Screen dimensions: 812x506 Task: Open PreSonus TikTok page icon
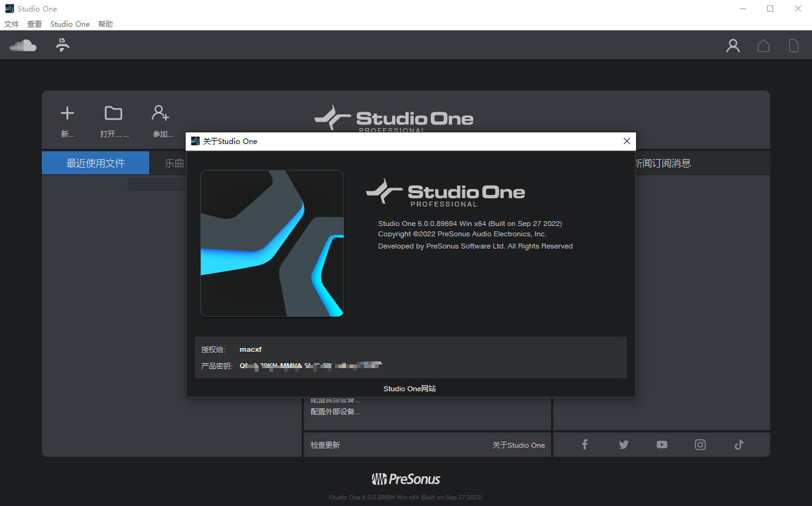pos(739,445)
